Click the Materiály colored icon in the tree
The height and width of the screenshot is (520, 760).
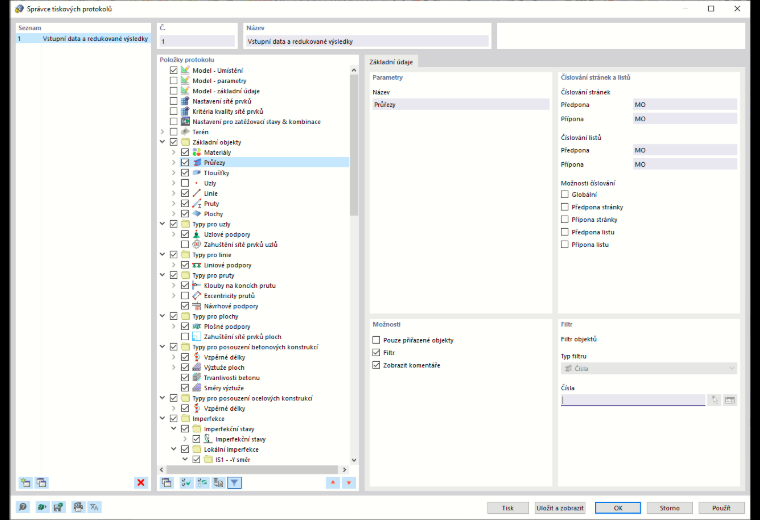(x=197, y=152)
